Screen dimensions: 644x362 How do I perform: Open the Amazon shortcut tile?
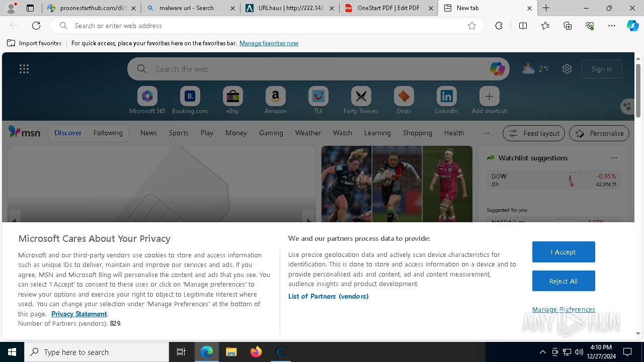(275, 101)
